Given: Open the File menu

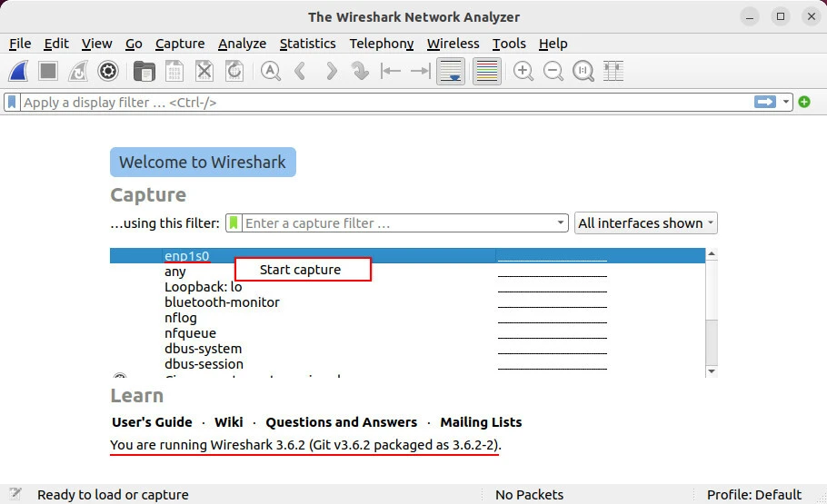Looking at the screenshot, I should 20,44.
